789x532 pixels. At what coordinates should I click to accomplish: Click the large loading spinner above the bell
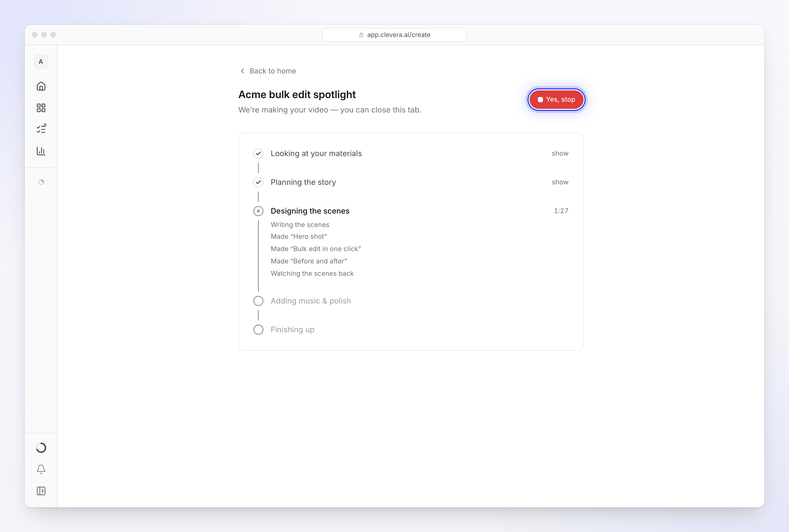click(41, 448)
